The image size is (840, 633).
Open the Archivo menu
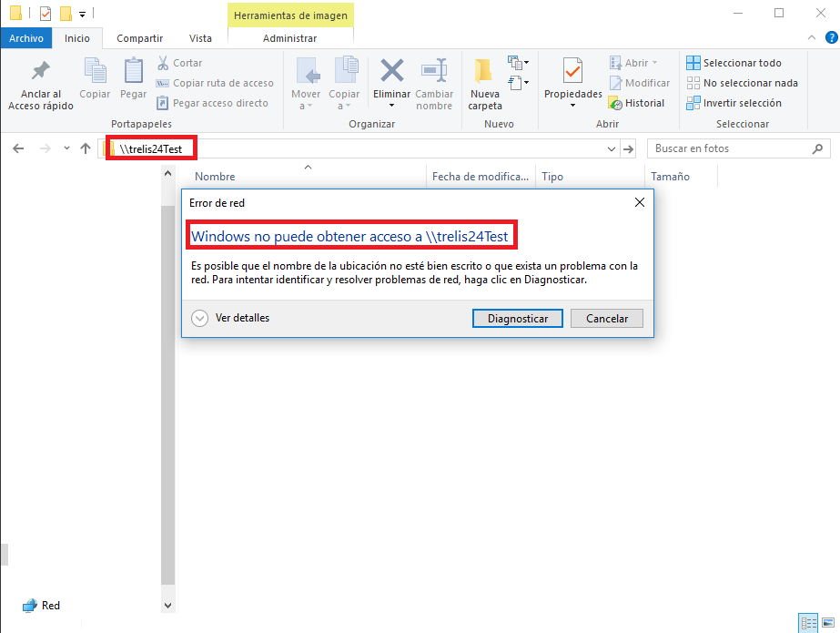tap(26, 38)
